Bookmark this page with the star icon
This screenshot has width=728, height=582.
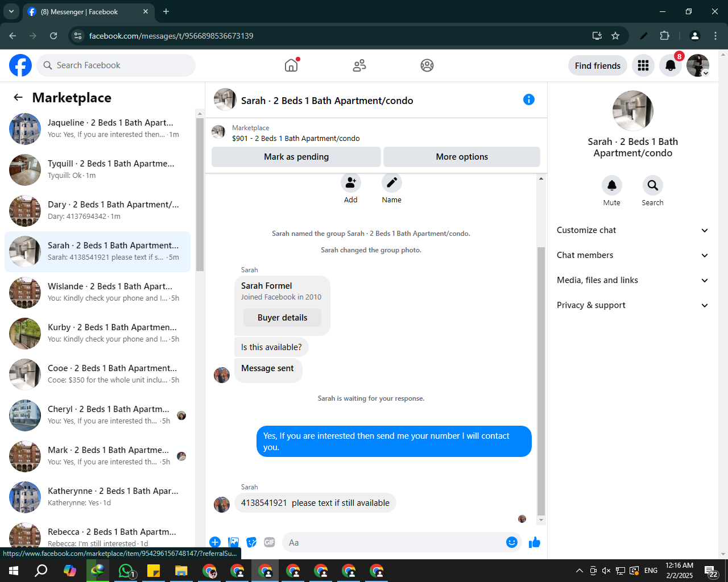pos(615,36)
